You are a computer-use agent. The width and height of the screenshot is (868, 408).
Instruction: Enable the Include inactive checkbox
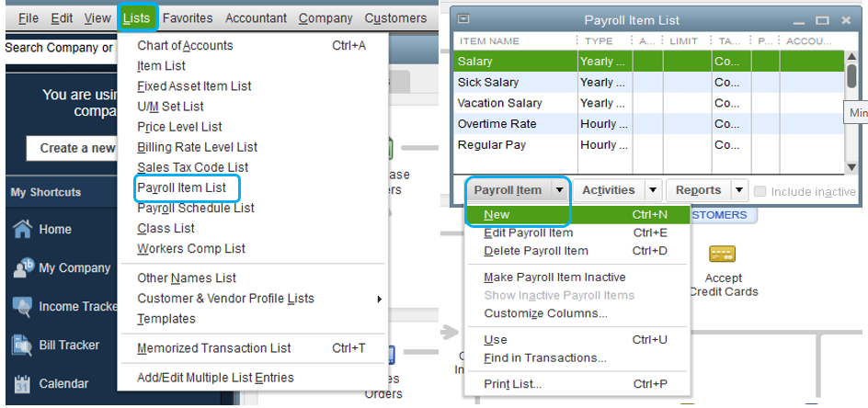pos(760,191)
